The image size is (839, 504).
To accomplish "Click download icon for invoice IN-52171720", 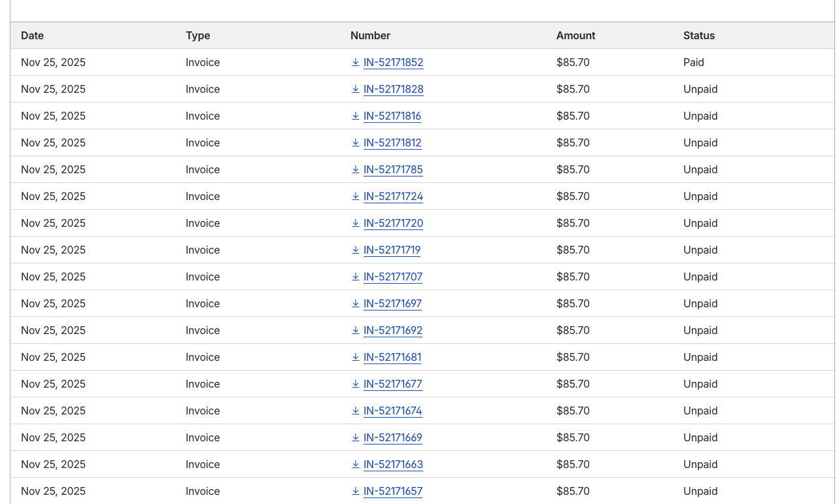I will tap(356, 224).
